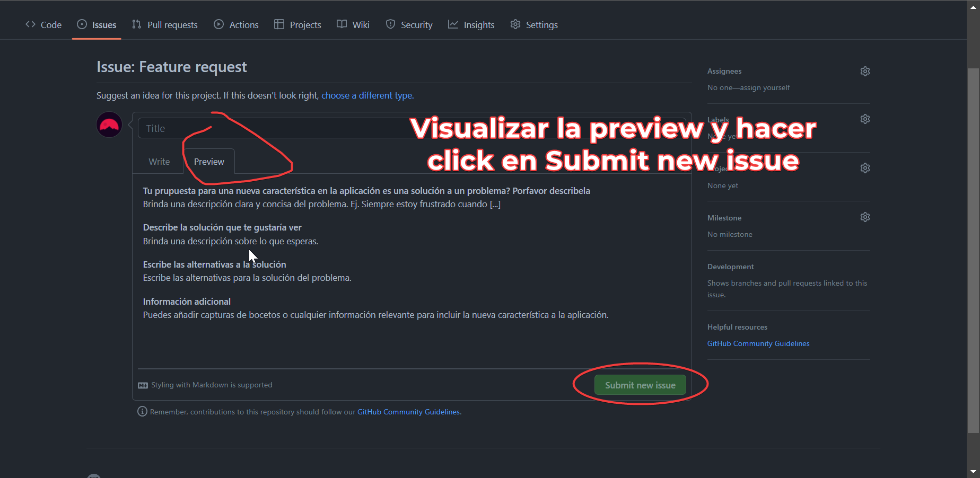
Task: Click the 'Escribe las alternativas a la solución' heading
Action: [214, 264]
